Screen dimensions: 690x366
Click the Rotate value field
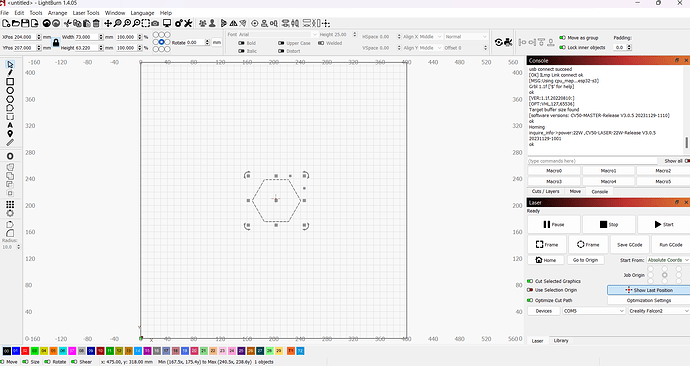(x=195, y=43)
